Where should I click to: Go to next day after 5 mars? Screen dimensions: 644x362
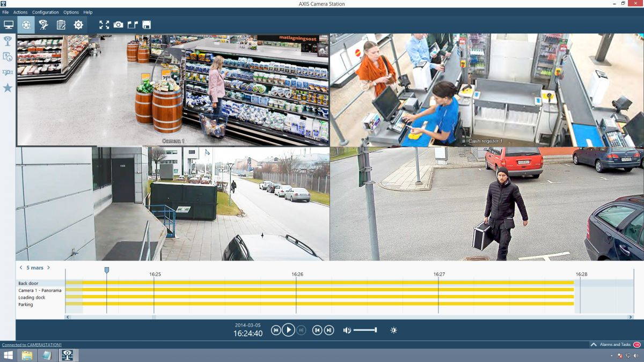coord(48,268)
